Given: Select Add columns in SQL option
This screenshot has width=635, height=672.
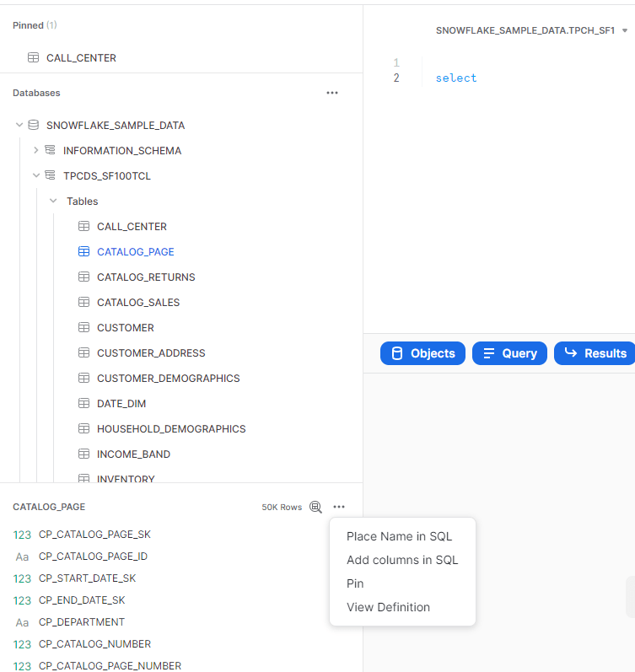Looking at the screenshot, I should pos(402,560).
